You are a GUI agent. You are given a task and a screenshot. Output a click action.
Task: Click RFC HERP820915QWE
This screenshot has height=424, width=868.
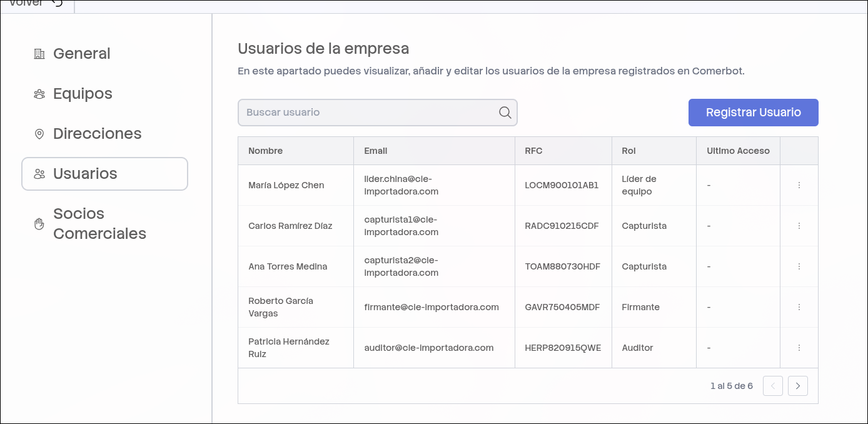pos(563,348)
